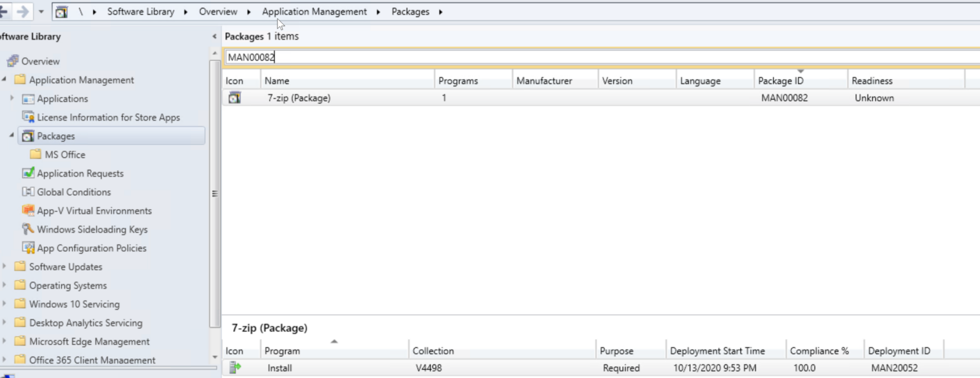The image size is (980, 378).
Task: Open App-V Virtual Environments node
Action: pyautogui.click(x=94, y=210)
